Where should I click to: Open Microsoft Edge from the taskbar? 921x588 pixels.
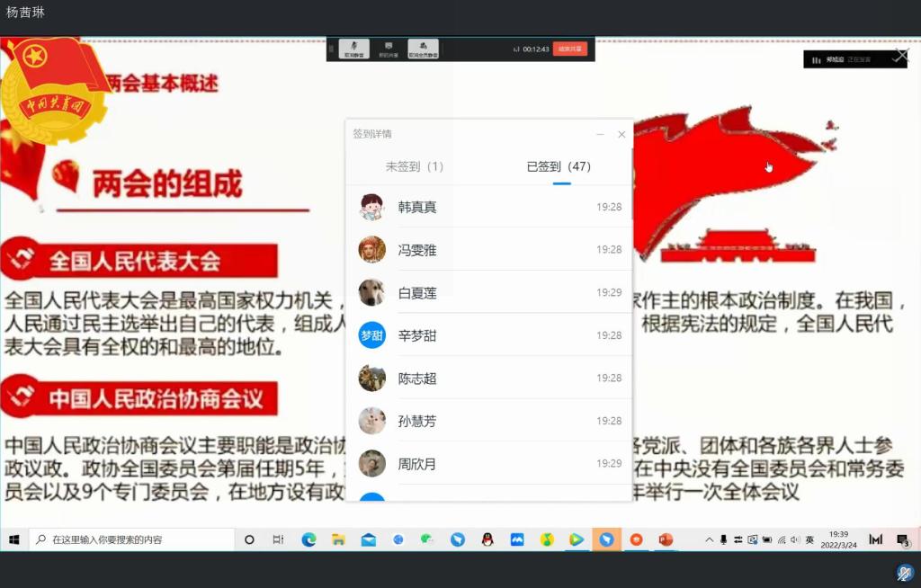308,539
